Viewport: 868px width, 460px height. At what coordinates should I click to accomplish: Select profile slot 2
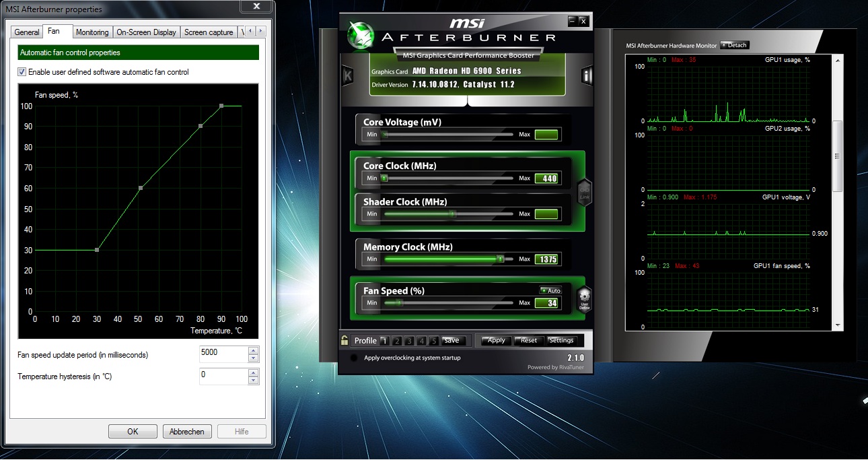(397, 341)
